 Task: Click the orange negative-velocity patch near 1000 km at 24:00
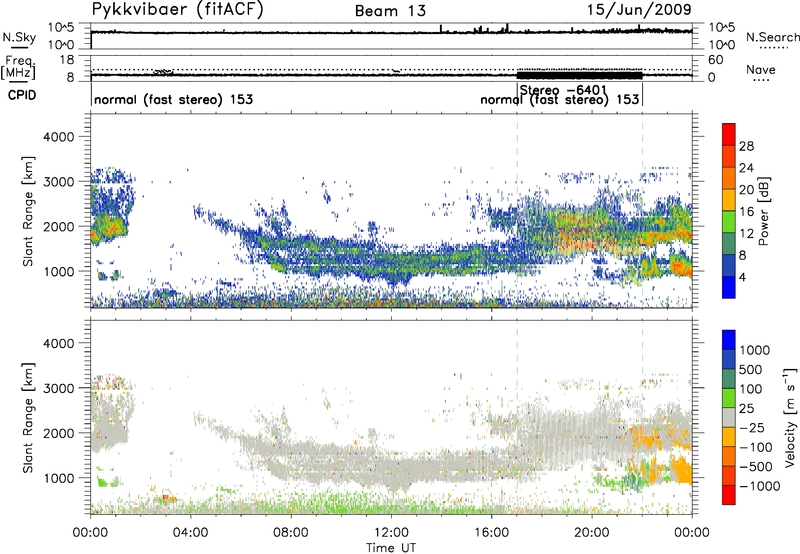(682, 470)
